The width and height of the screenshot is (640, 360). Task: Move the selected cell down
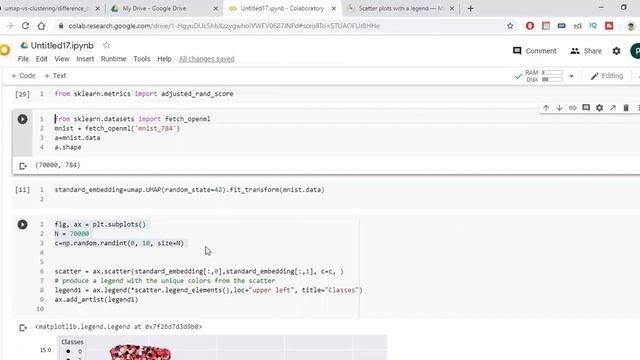click(x=559, y=108)
